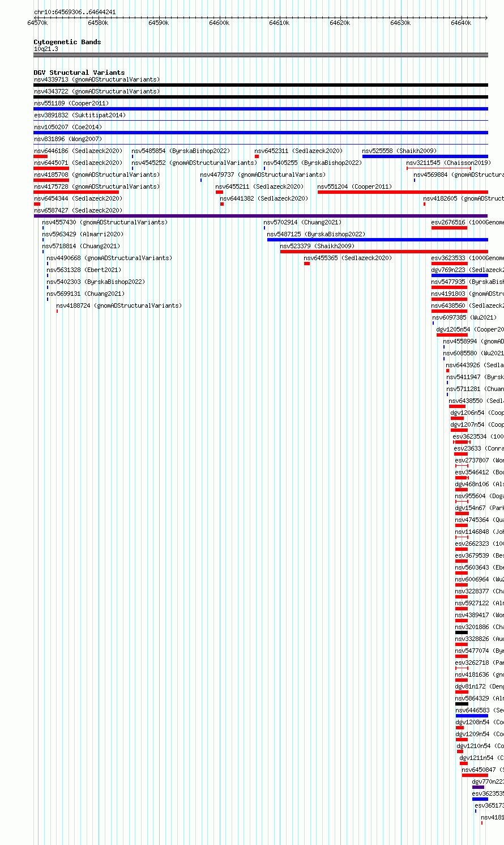Click nsv5699131 (Chuang2021) label
Image resolution: width=504 pixels, height=845 pixels.
click(x=86, y=294)
